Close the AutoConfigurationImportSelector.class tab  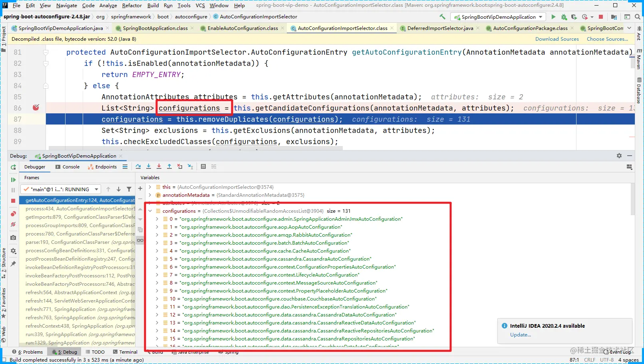pyautogui.click(x=392, y=28)
